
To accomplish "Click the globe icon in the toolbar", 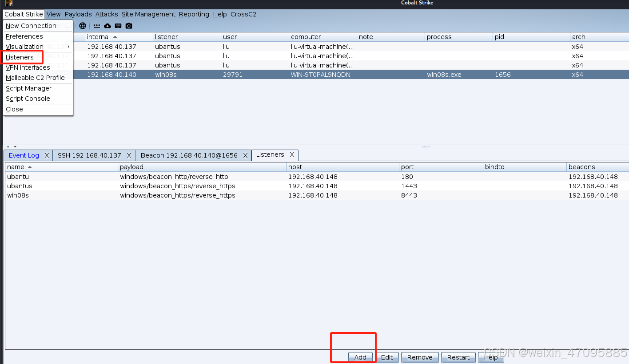I will click(x=82, y=26).
